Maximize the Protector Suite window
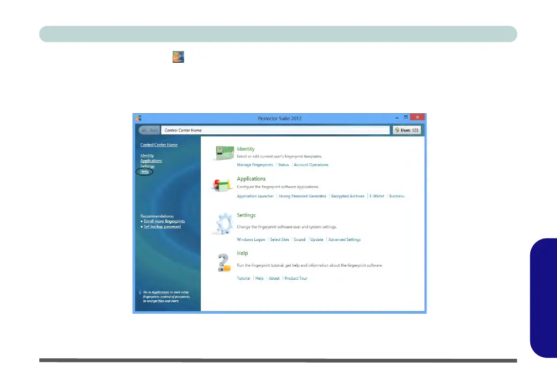This screenshot has width=557, height=392. pos(406,117)
